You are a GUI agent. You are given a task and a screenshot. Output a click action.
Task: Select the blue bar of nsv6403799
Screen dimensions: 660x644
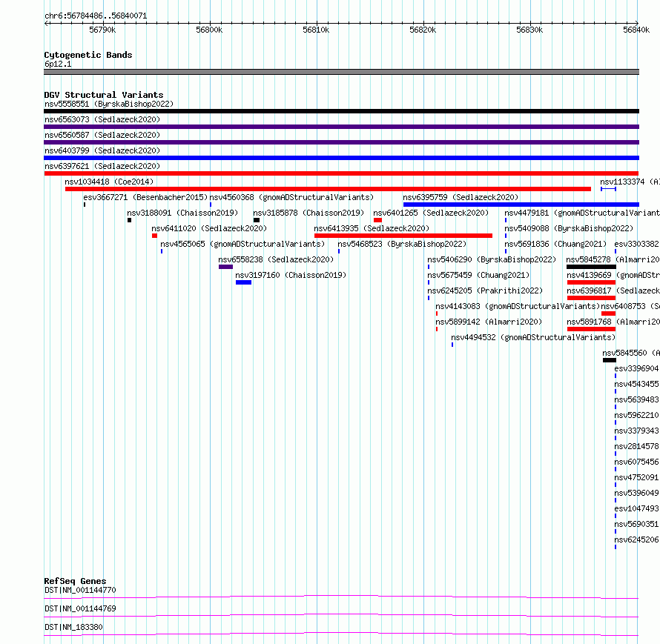pyautogui.click(x=341, y=158)
